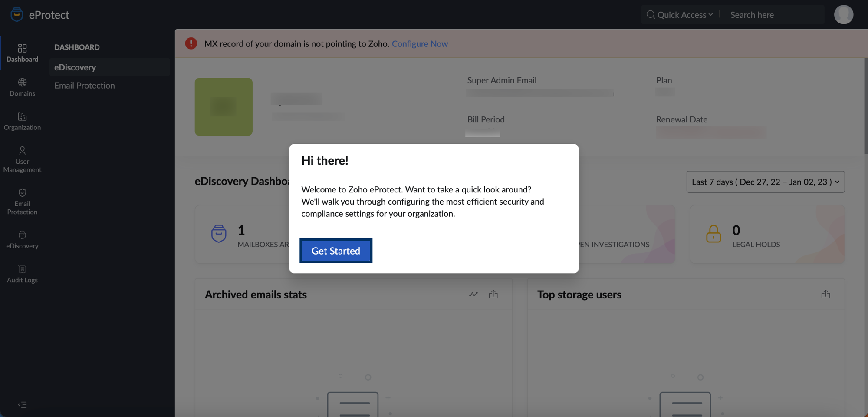Click the green organization logo thumbnail
This screenshot has width=868, height=417.
[x=224, y=107]
